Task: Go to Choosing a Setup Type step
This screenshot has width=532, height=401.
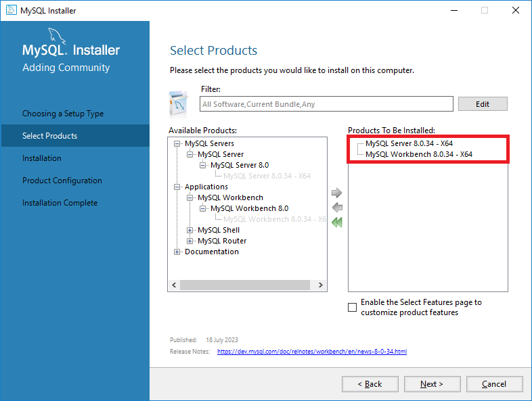Action: (x=63, y=114)
